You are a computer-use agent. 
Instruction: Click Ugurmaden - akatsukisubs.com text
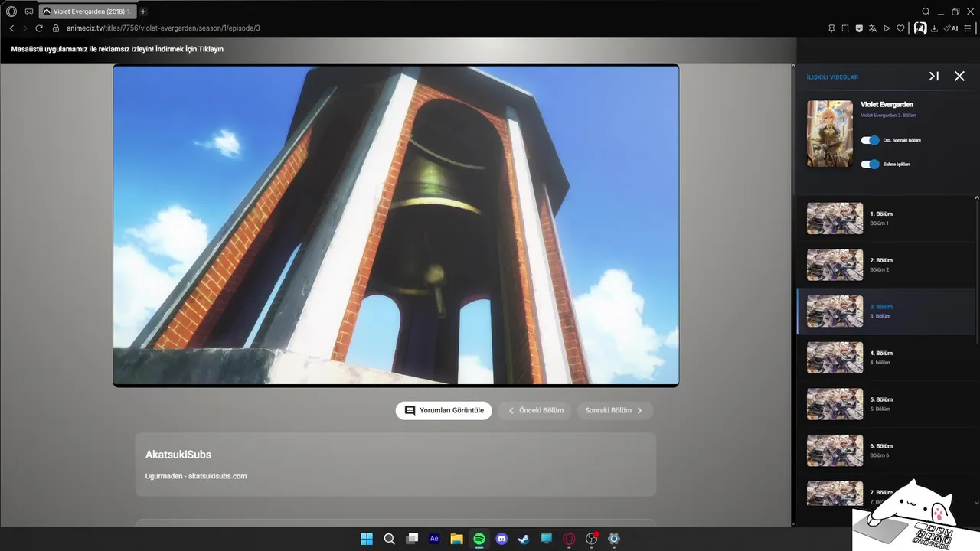(x=196, y=476)
